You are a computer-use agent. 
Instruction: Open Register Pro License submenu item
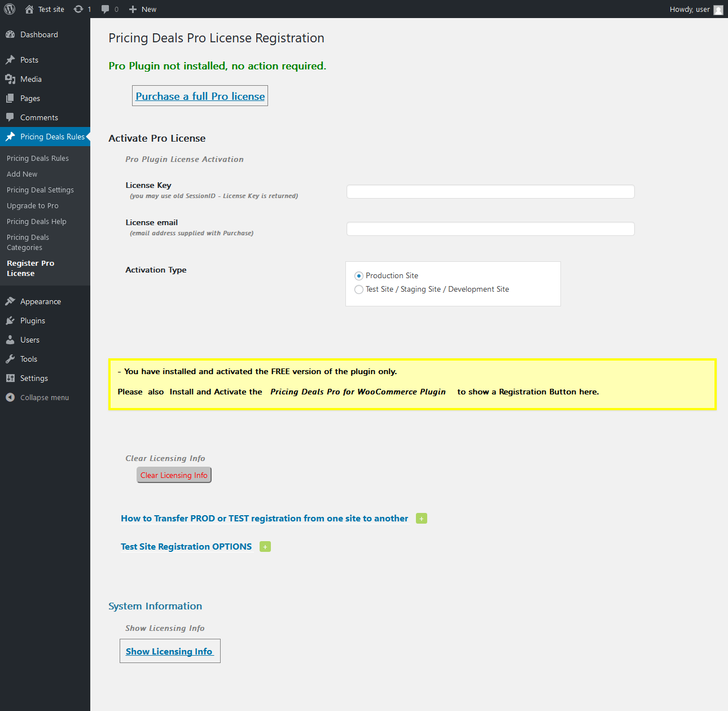click(30, 269)
